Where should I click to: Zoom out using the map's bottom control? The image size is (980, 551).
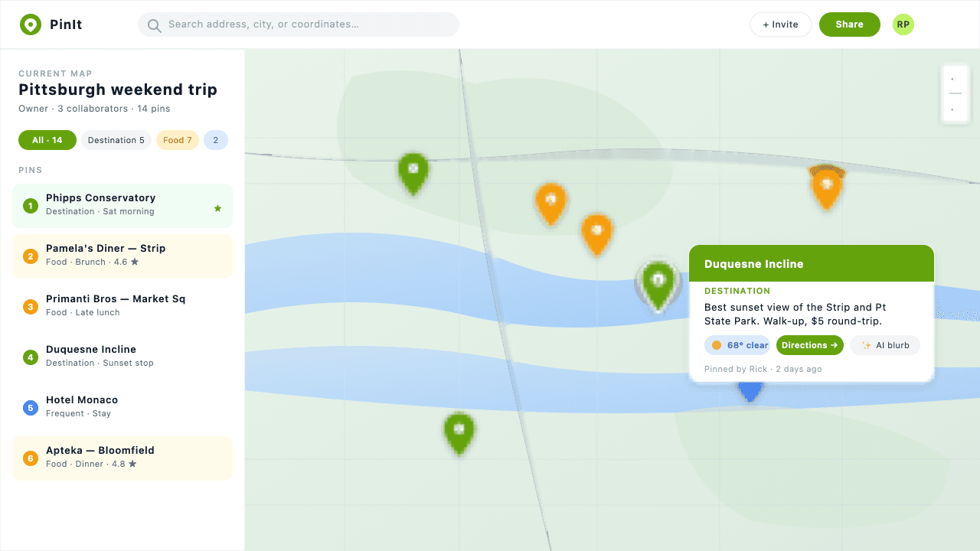tap(955, 109)
